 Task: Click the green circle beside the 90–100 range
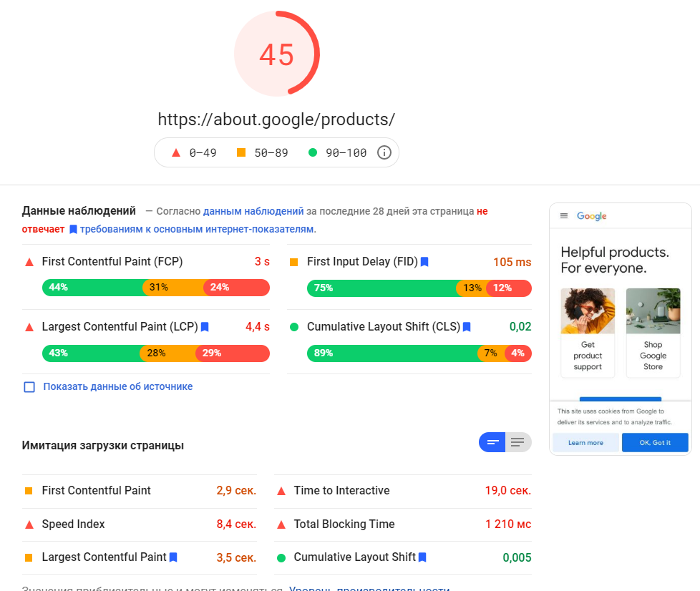pyautogui.click(x=313, y=152)
